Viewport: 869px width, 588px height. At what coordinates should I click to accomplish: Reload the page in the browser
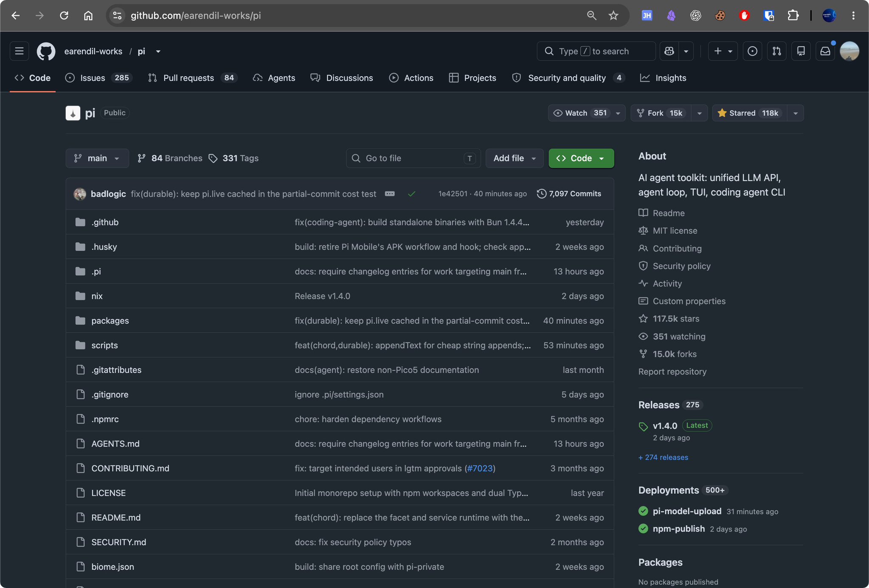coord(64,16)
